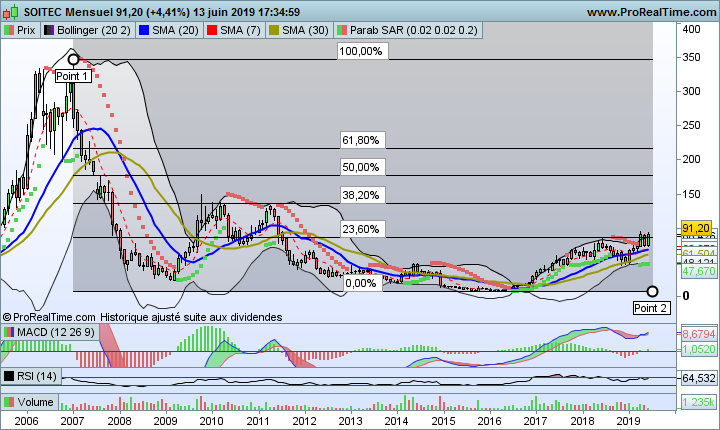Click the MACD panel color icon
Screen dimensions: 720x430
click(x=9, y=331)
